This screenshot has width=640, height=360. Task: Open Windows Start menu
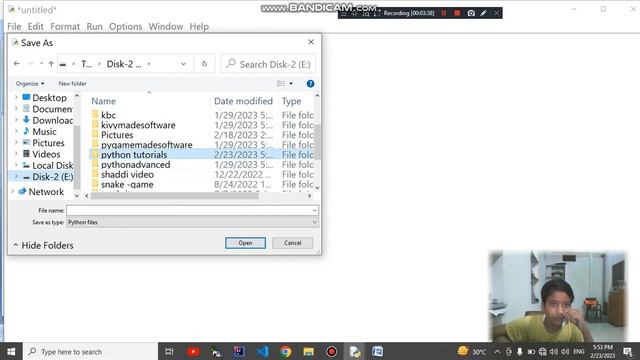coord(11,351)
